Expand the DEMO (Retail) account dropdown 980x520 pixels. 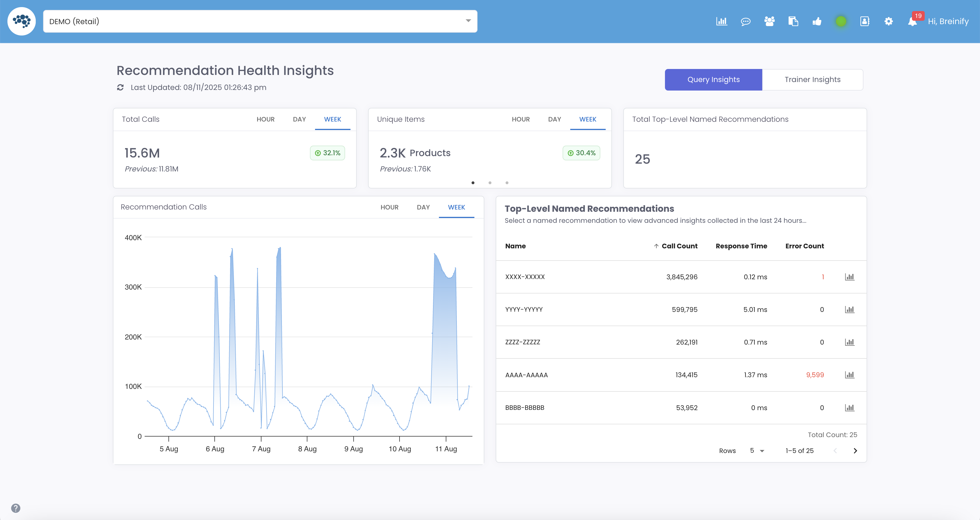(468, 21)
